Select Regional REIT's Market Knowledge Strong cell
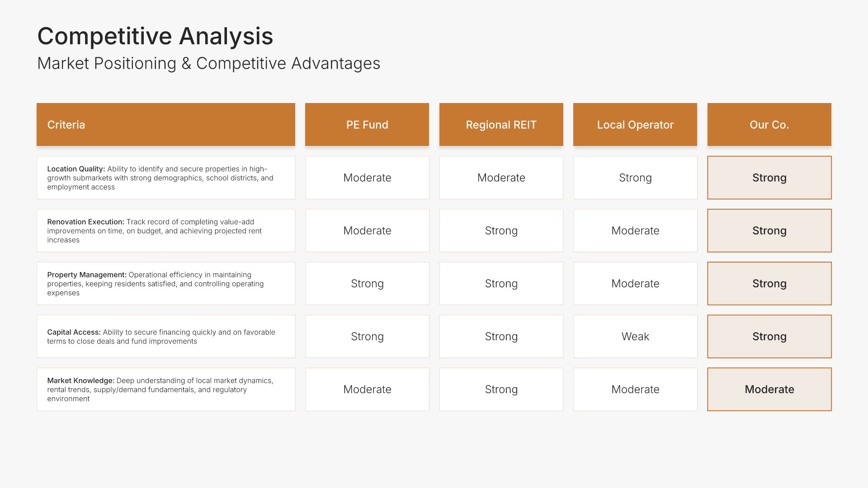This screenshot has height=488, width=868. [x=501, y=389]
